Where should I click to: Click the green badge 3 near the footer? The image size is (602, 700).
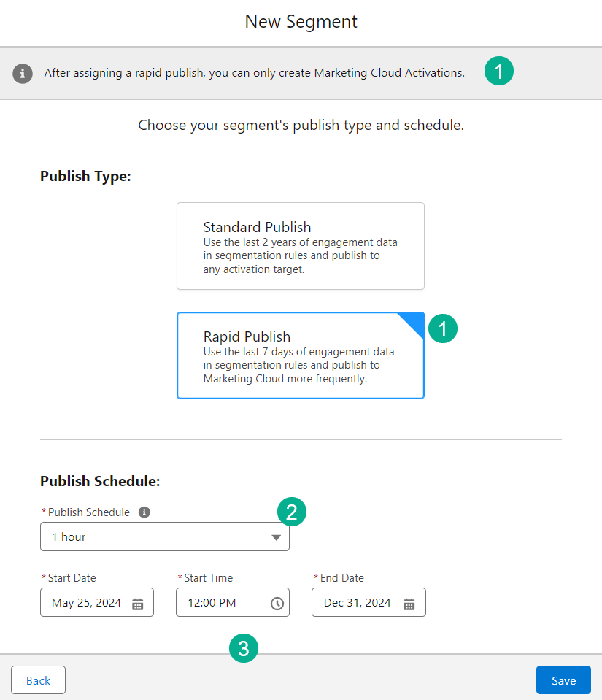pos(244,648)
